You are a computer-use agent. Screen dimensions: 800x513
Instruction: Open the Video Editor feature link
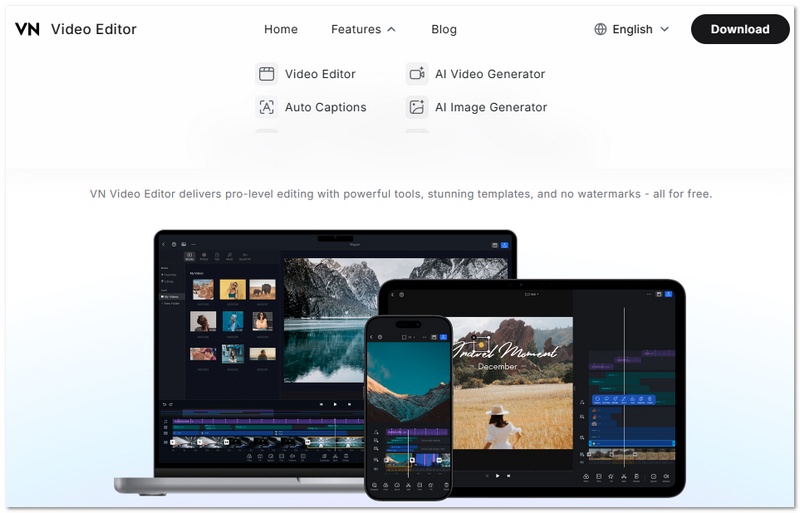320,74
